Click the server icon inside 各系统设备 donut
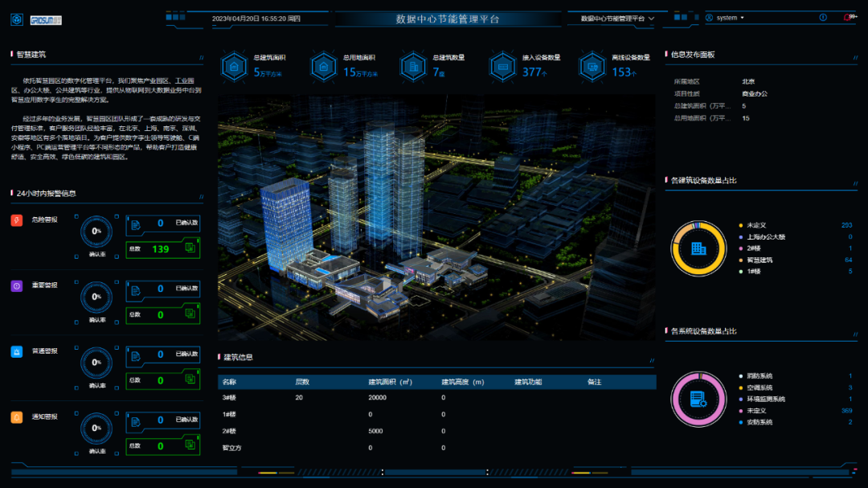Screen dimensions: 868x488 [698, 399]
